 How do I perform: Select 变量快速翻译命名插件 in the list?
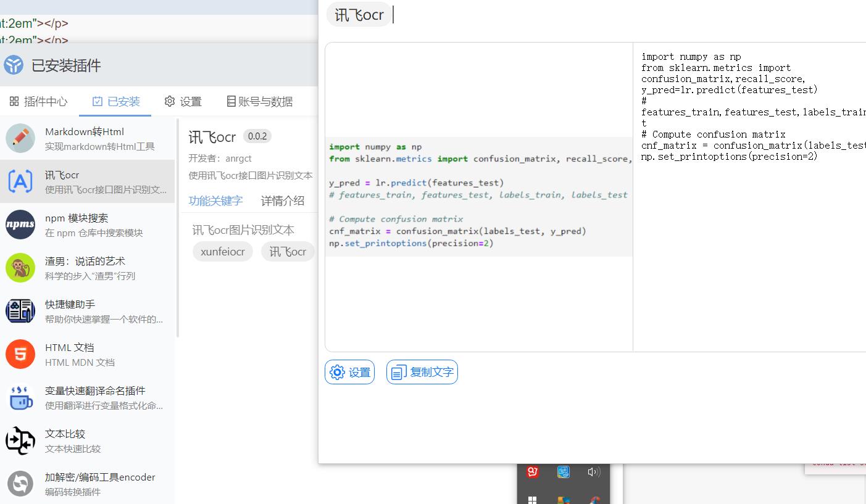(88, 397)
